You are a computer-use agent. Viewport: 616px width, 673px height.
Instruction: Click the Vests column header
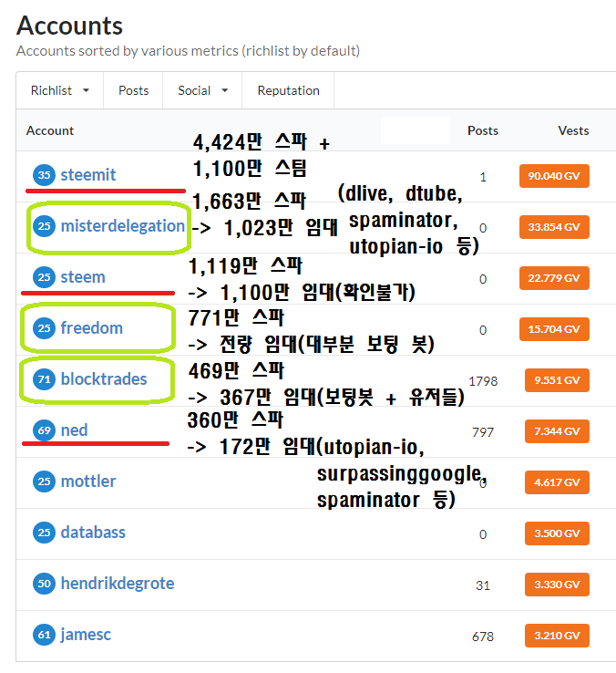[x=573, y=130]
